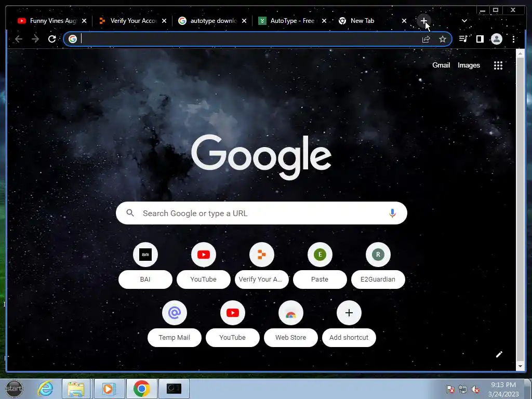Open the Windows Start button
The image size is (532, 399).
(14, 389)
